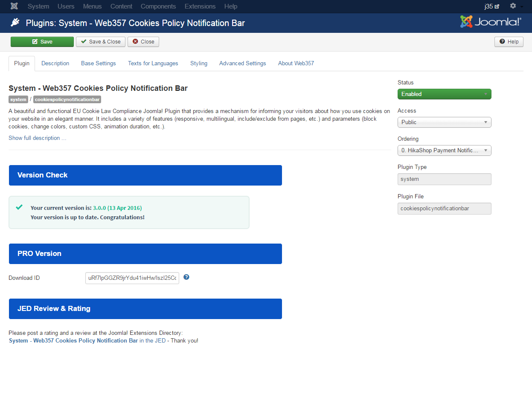This screenshot has height=395, width=532.
Task: Click 'Your version is up to date' message
Action: click(87, 217)
